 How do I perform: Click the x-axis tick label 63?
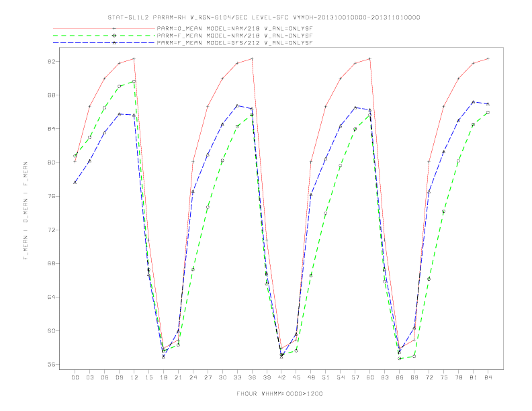(385, 377)
